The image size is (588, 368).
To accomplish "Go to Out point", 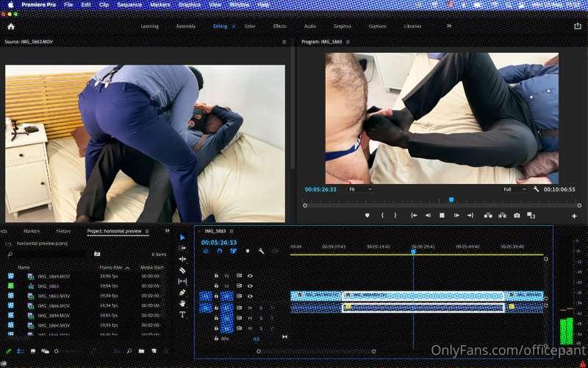I will coord(470,216).
